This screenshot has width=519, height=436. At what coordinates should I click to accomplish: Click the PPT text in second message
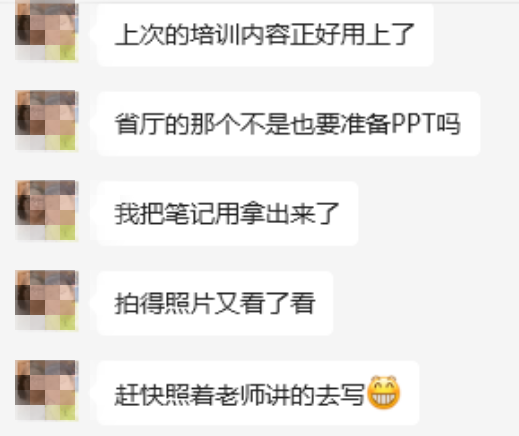coord(413,124)
